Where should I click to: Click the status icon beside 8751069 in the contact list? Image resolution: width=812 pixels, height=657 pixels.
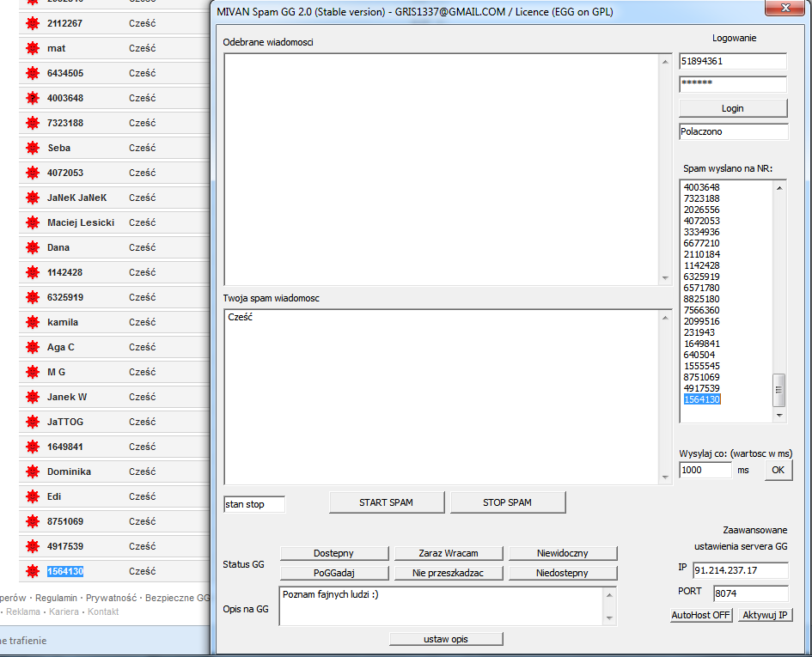click(33, 521)
